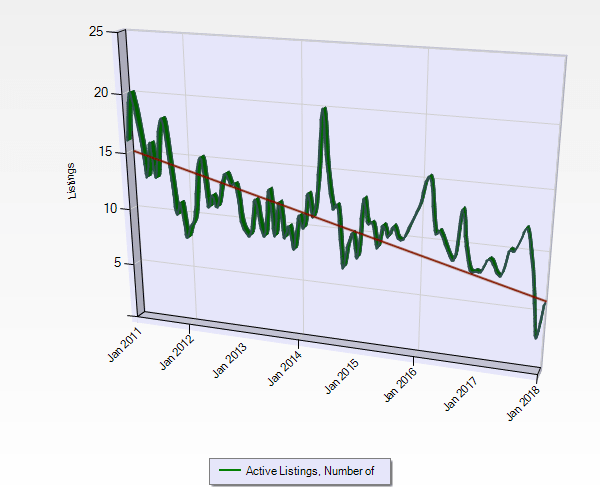Viewport: 600px width, 500px height.
Task: Click the 'Jan 2011' axis label
Action: click(x=124, y=344)
